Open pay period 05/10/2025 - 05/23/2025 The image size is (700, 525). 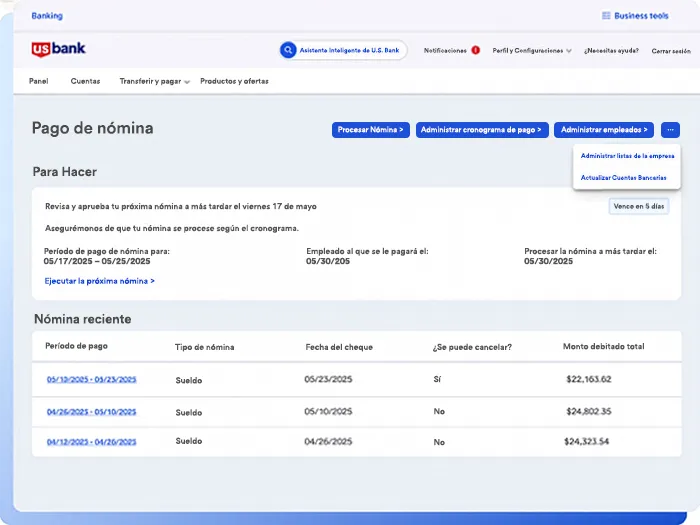coord(91,380)
